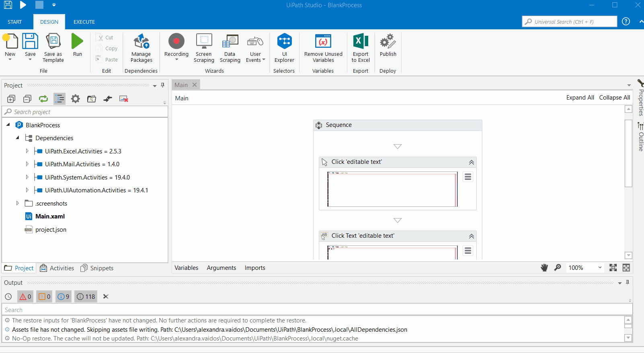This screenshot has height=353, width=644.
Task: Open the zoom level 100% dropdown
Action: coord(600,268)
